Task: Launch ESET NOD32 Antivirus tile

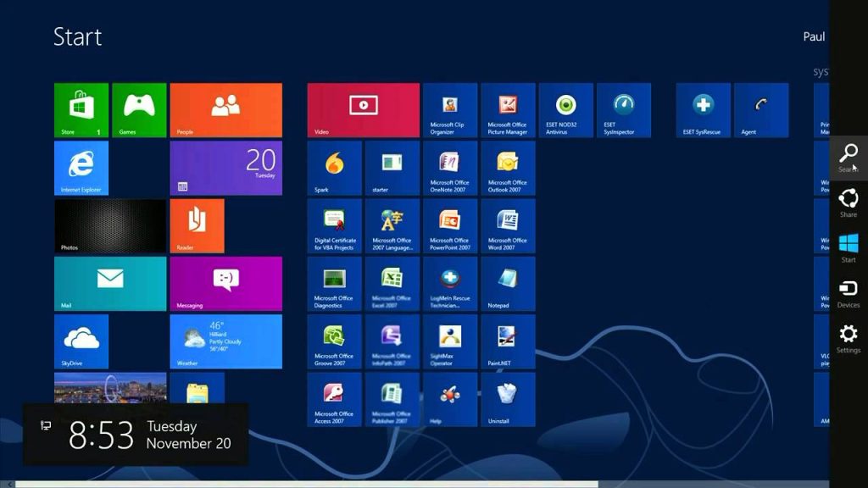Action: pyautogui.click(x=565, y=110)
